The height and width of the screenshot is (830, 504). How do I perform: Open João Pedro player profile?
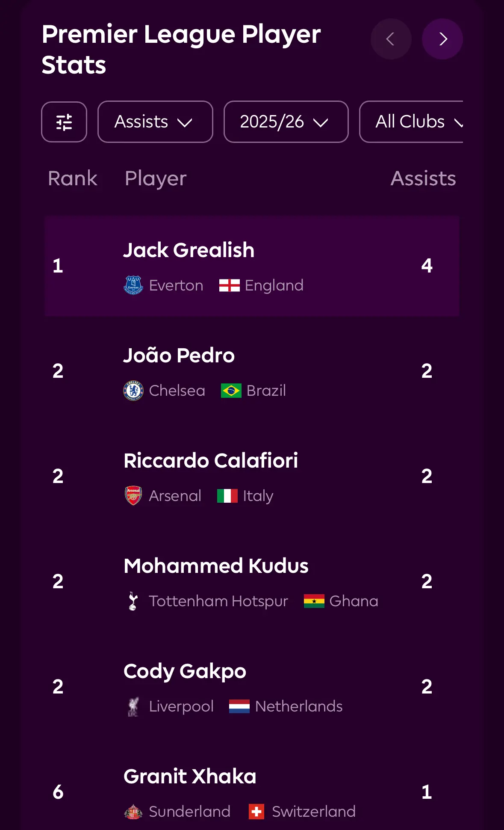179,356
